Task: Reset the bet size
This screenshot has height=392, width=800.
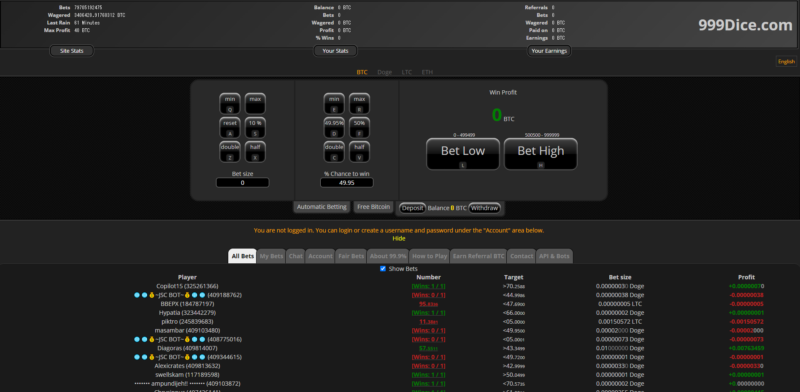Action: 230,128
